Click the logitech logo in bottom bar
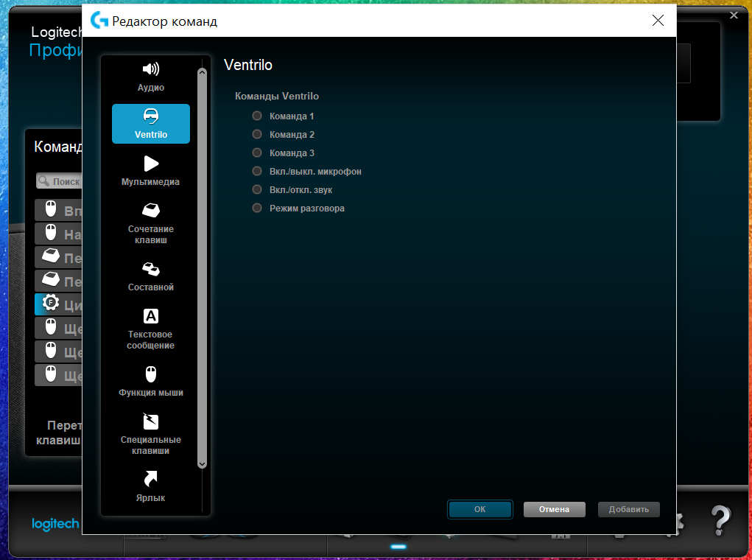 click(x=55, y=524)
